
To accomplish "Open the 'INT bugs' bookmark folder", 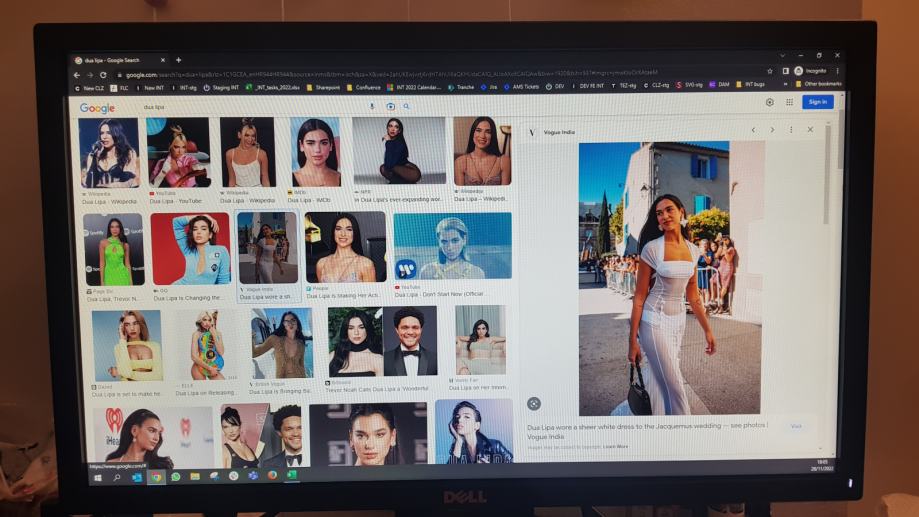I will 751,84.
